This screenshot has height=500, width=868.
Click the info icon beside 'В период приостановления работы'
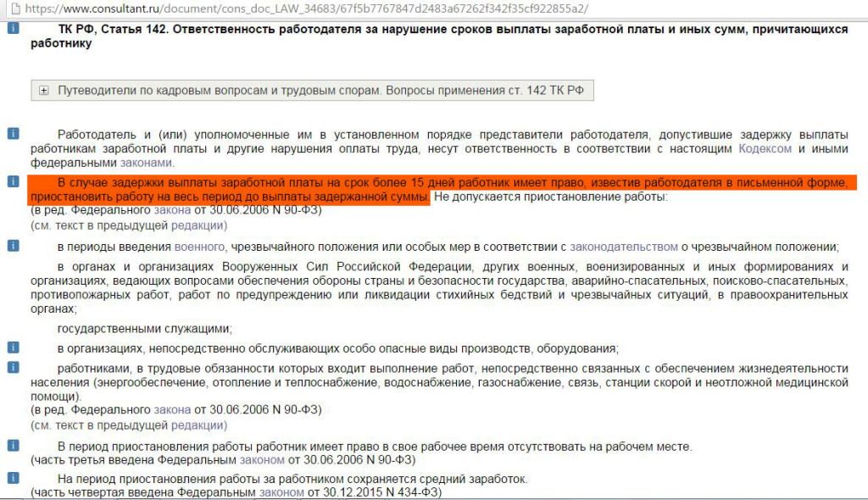pos(14,445)
